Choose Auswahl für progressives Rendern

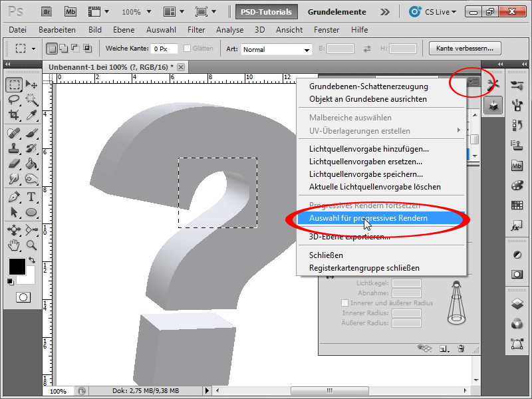point(381,218)
